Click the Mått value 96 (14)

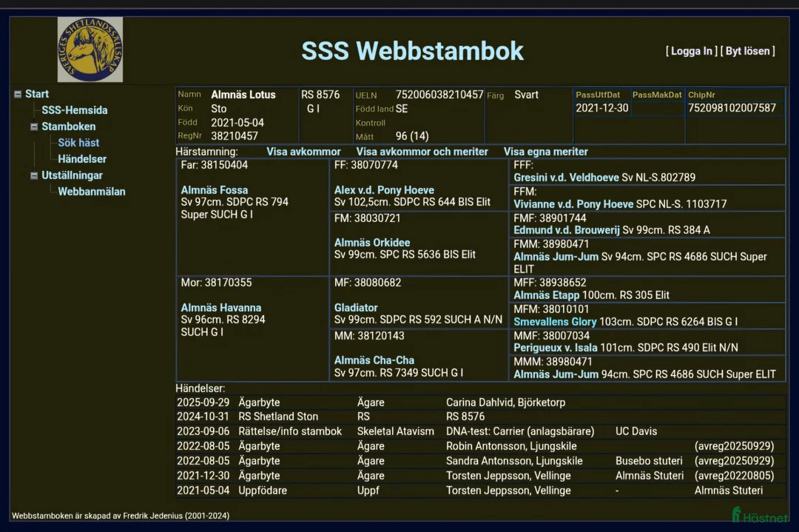tap(412, 136)
